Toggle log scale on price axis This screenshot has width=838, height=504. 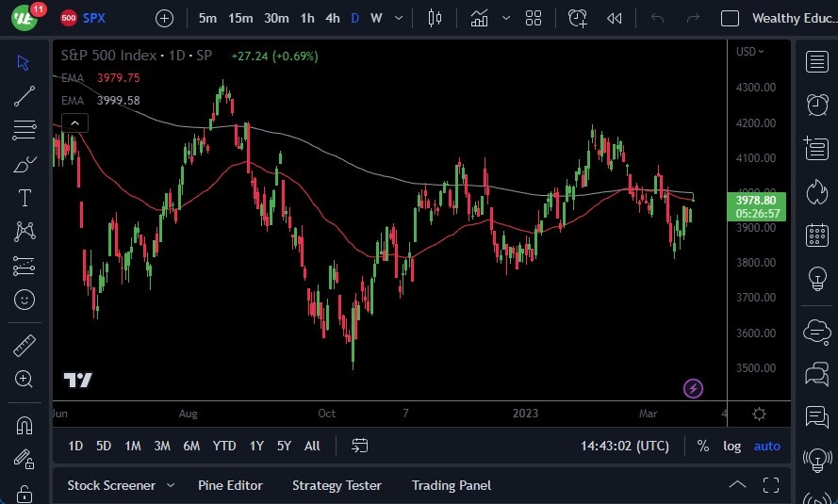click(731, 446)
